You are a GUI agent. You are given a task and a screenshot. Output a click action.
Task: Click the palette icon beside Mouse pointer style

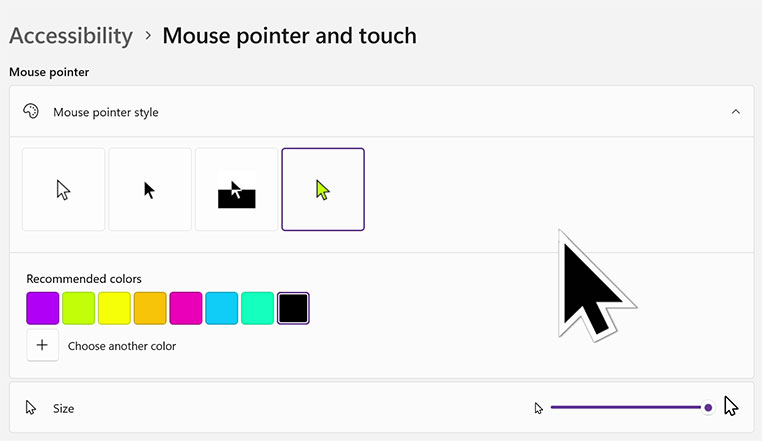coord(31,112)
